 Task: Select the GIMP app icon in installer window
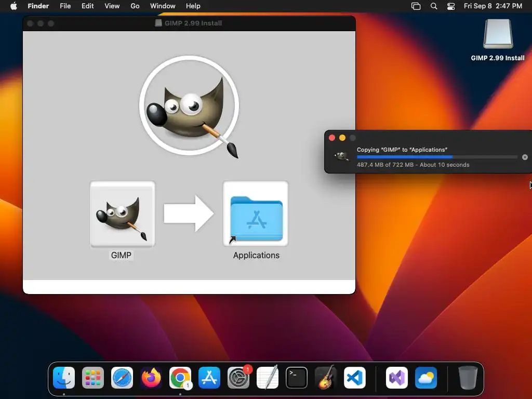coord(123,214)
